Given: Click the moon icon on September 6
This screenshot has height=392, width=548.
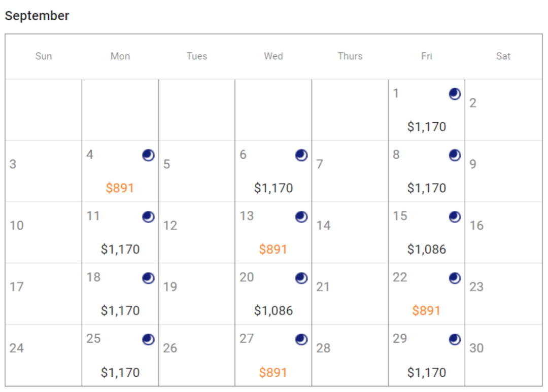Looking at the screenshot, I should [x=301, y=155].
